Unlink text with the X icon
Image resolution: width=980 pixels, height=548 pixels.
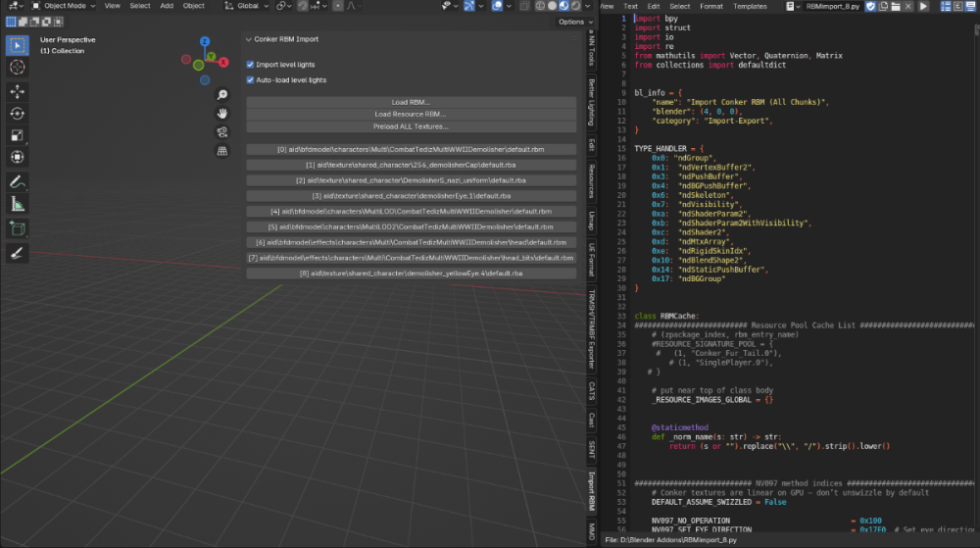(908, 6)
